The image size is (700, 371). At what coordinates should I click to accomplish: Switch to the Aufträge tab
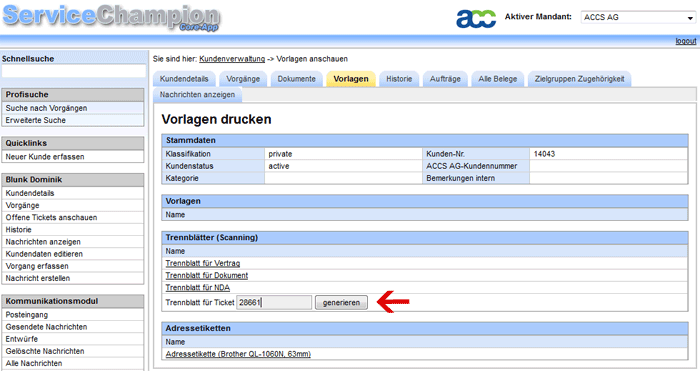445,79
